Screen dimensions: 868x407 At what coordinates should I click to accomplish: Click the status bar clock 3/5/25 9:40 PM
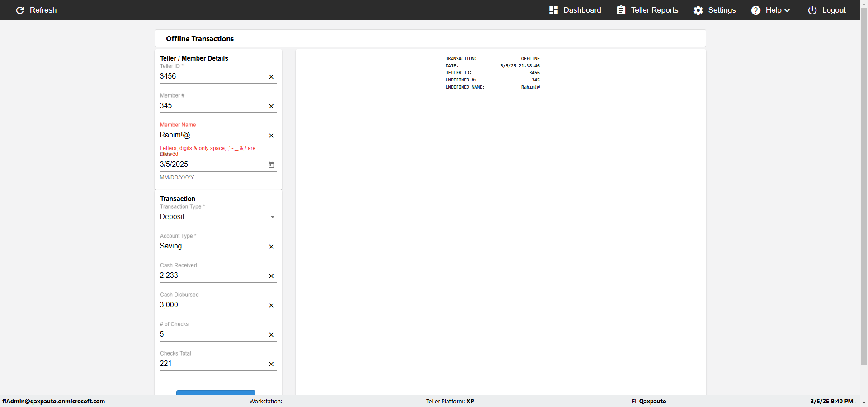(x=832, y=402)
